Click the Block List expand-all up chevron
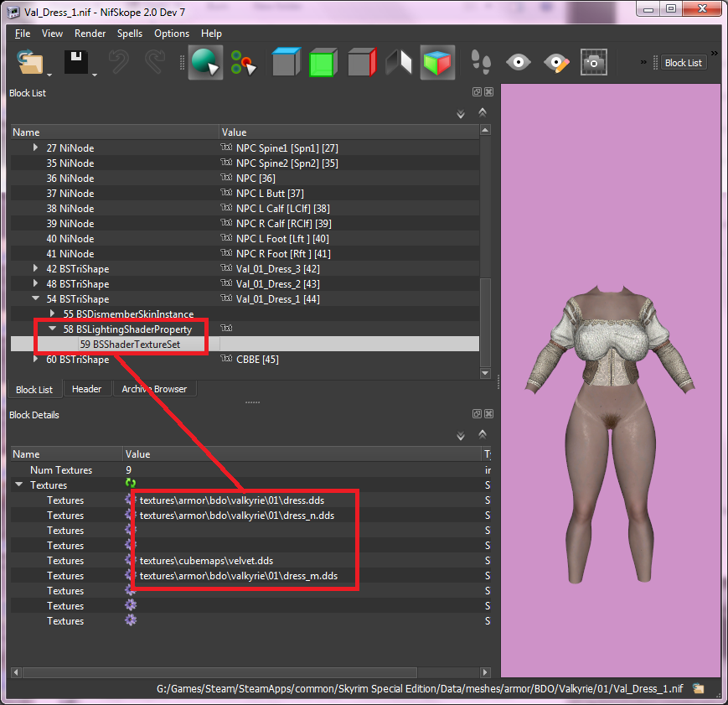The height and width of the screenshot is (705, 728). [x=483, y=112]
